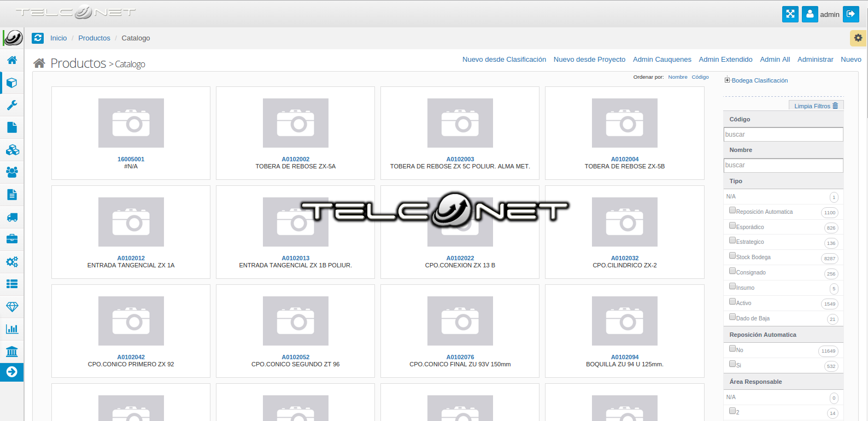Image resolution: width=868 pixels, height=421 pixels.
Task: Open product A0102004 thumbnail image
Action: pos(625,123)
